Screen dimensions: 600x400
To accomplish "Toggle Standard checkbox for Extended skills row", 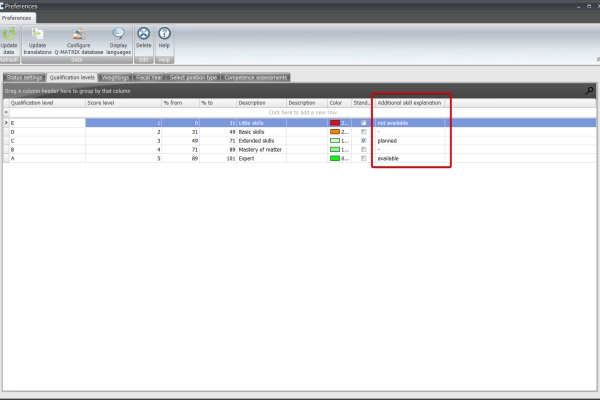I will (364, 141).
